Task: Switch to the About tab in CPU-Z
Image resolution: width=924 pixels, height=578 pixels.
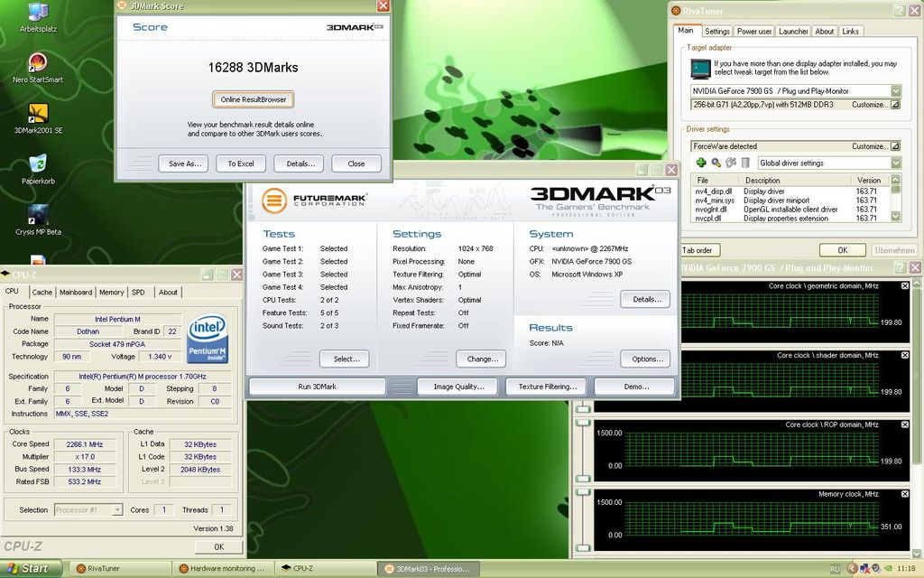Action: 168,292
